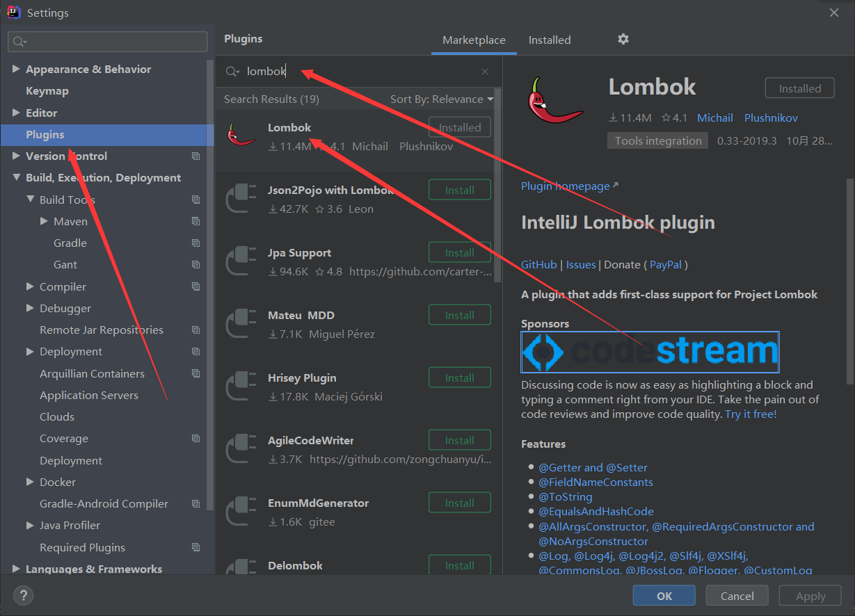855x616 pixels.
Task: Open Application Servers settings
Action: tap(89, 396)
